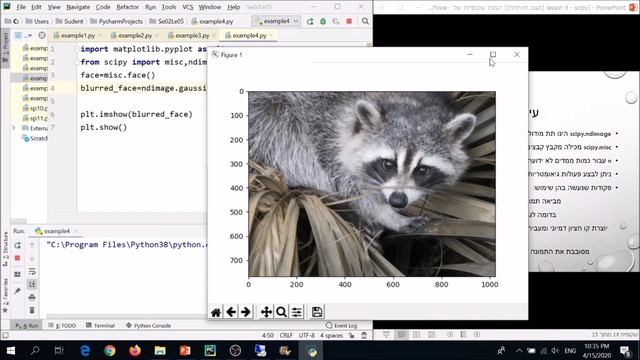The height and width of the screenshot is (360, 640).
Task: Stop the run using toolbar red square
Action: (x=349, y=21)
